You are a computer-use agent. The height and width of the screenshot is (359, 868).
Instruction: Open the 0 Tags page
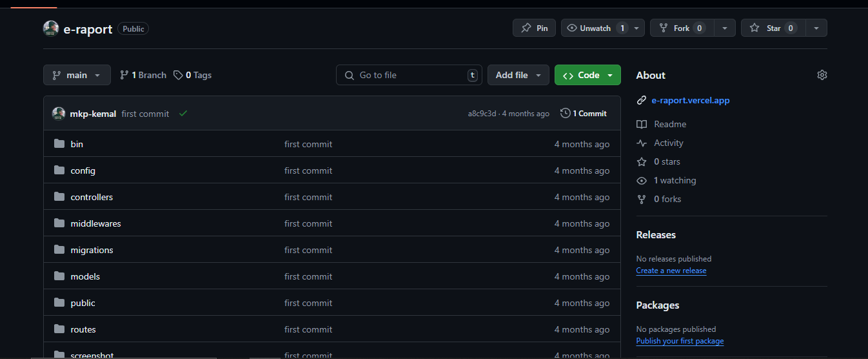pyautogui.click(x=193, y=75)
